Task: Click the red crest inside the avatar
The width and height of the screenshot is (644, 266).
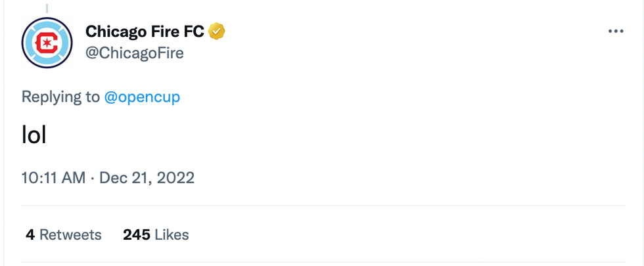Action: 47,44
